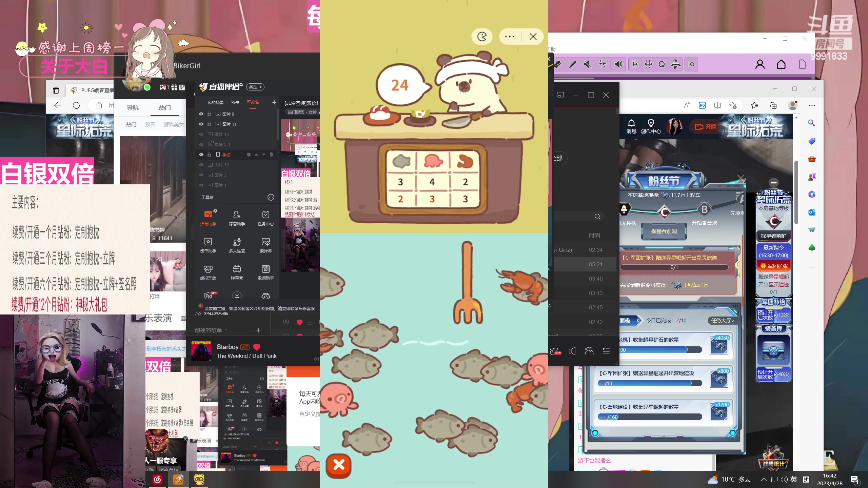Expand the 创建的歌单 list arrow

coord(226,330)
